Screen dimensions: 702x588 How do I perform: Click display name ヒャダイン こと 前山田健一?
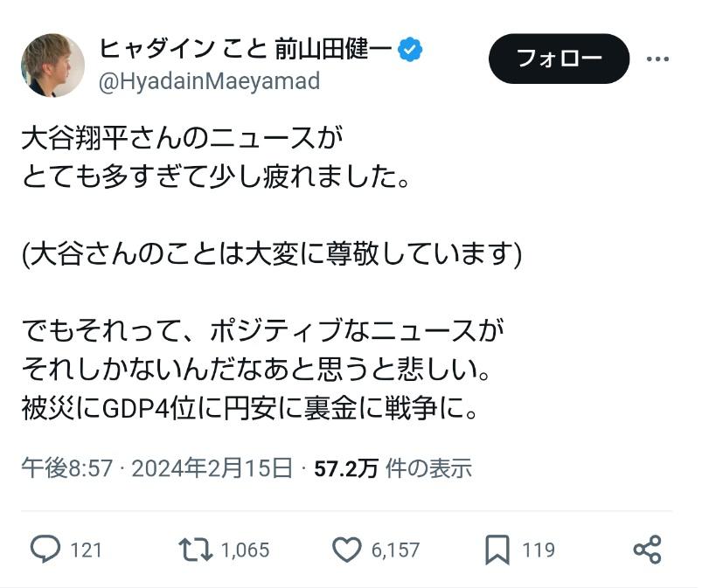click(246, 49)
